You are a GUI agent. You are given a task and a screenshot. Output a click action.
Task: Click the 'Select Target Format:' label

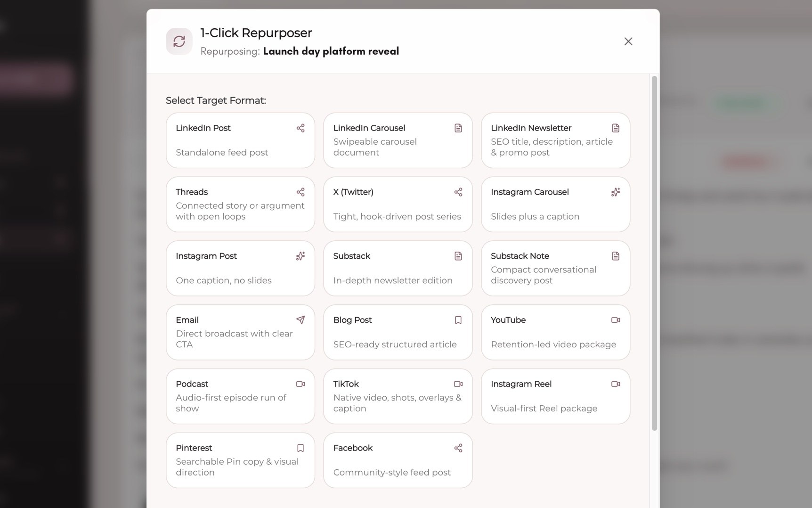point(216,101)
